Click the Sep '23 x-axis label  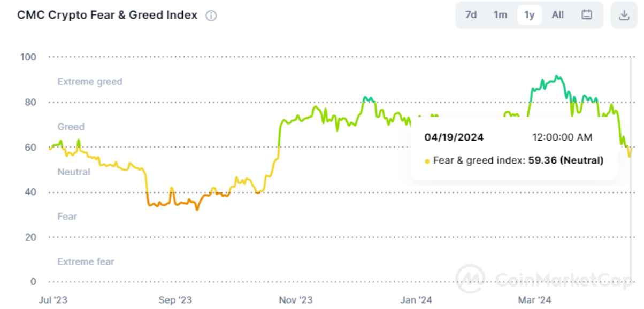[175, 299]
